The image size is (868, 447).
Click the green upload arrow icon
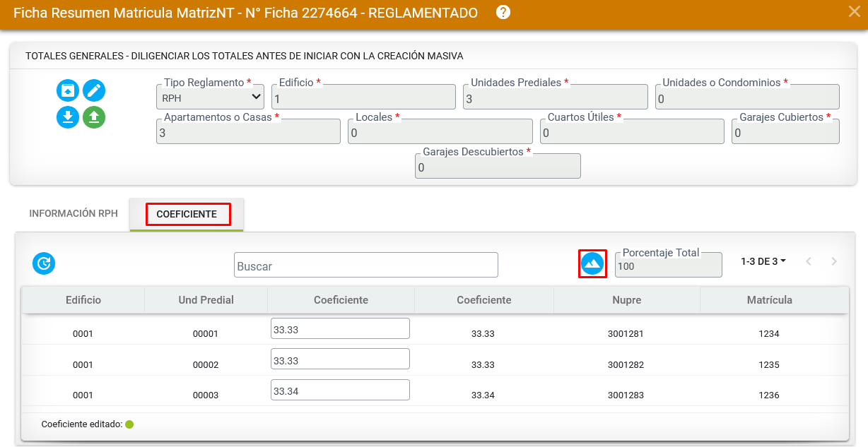pos(94,117)
